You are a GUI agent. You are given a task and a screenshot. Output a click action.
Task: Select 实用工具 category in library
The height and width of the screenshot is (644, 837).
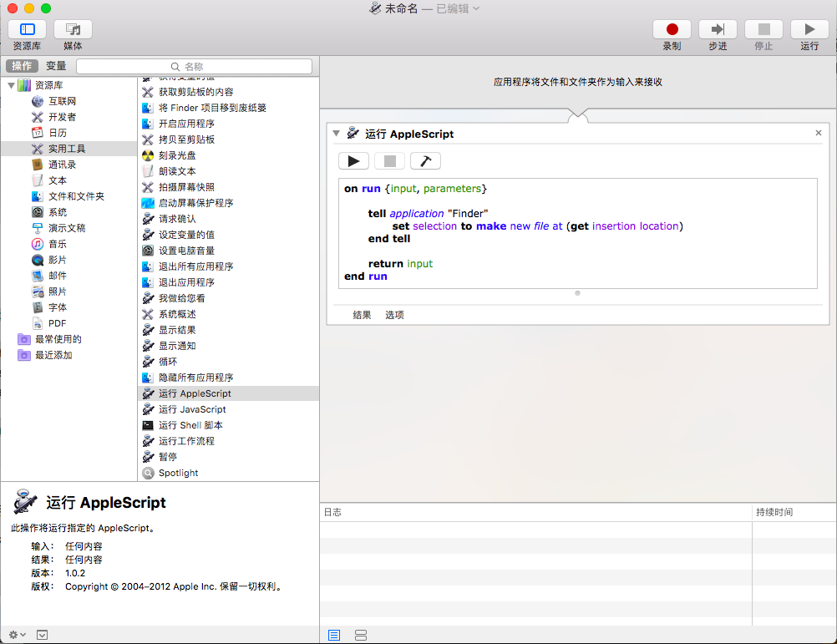click(68, 149)
